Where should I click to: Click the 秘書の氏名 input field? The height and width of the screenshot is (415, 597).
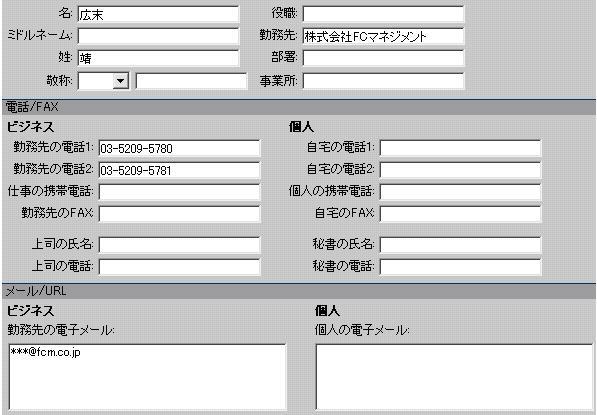pyautogui.click(x=460, y=245)
